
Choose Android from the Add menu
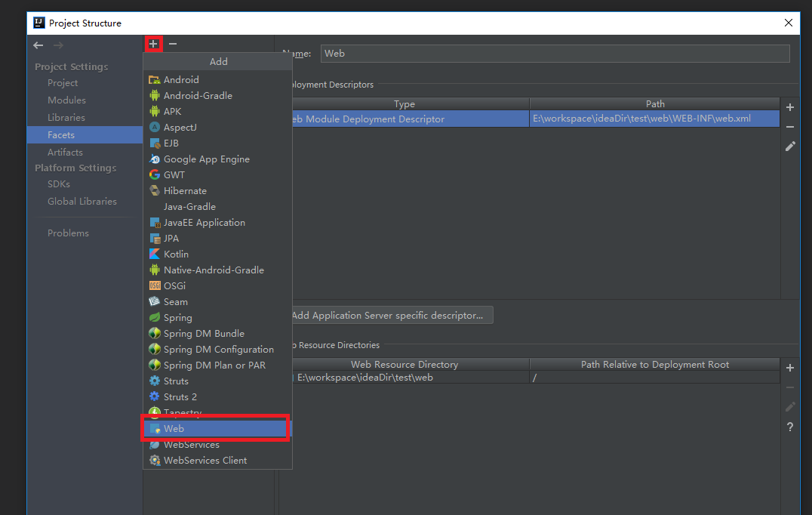pyautogui.click(x=217, y=80)
